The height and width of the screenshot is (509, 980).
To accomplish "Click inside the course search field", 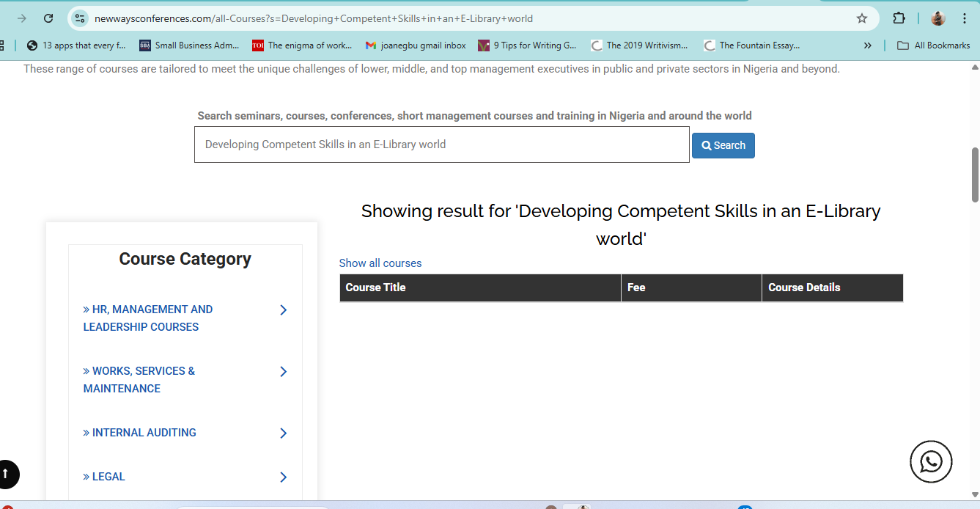I will (x=441, y=144).
